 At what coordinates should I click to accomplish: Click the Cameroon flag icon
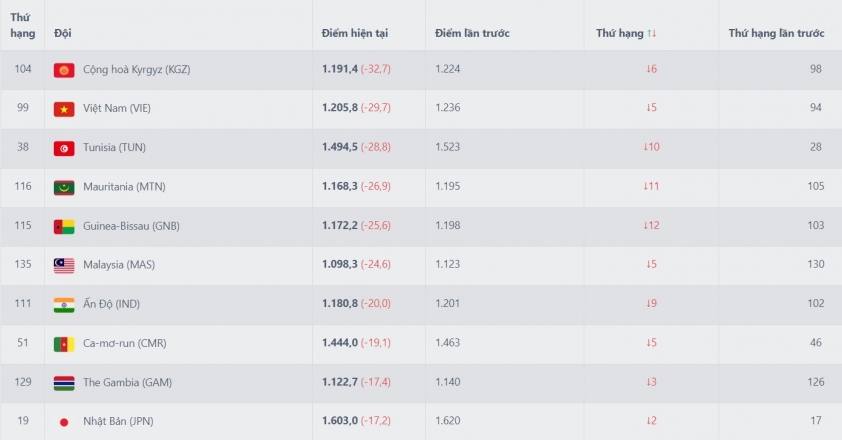pos(64,344)
